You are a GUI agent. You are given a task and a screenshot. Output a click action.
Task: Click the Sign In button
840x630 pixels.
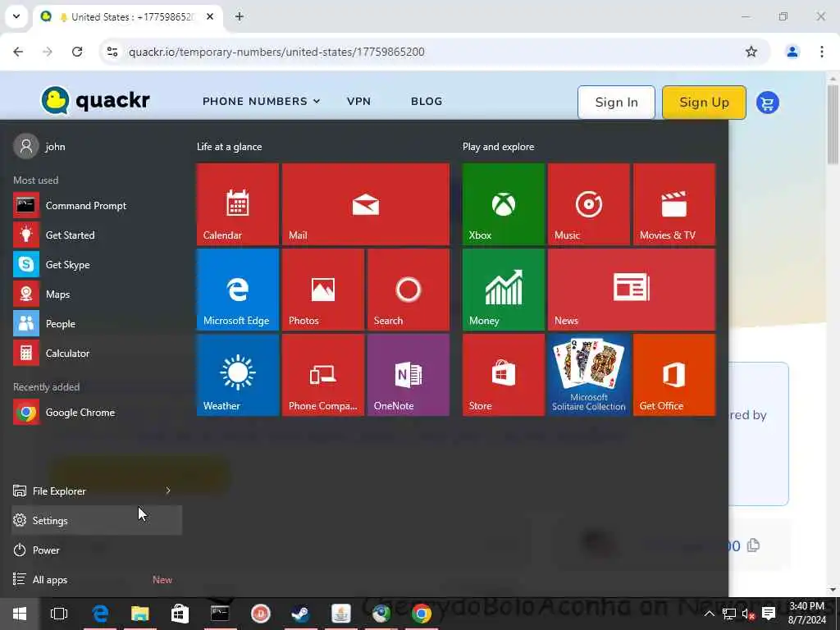pyautogui.click(x=616, y=103)
